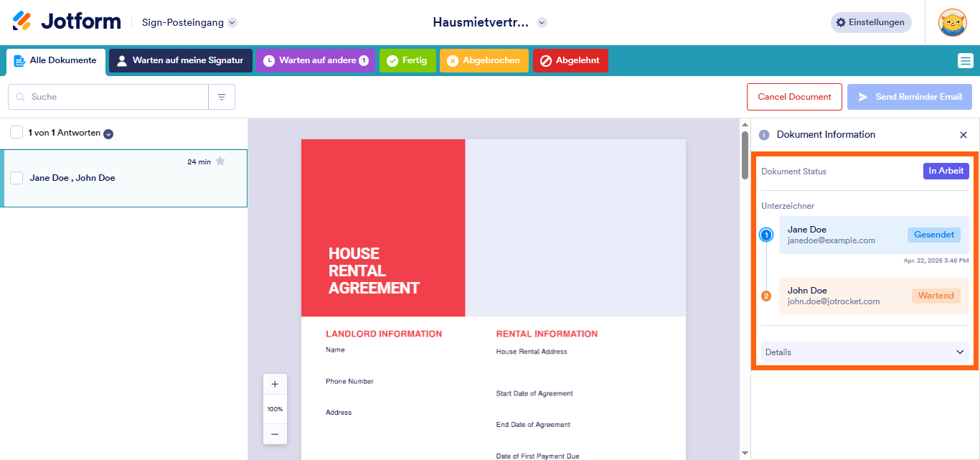Star the Jane Doe, John Doe document

point(220,161)
